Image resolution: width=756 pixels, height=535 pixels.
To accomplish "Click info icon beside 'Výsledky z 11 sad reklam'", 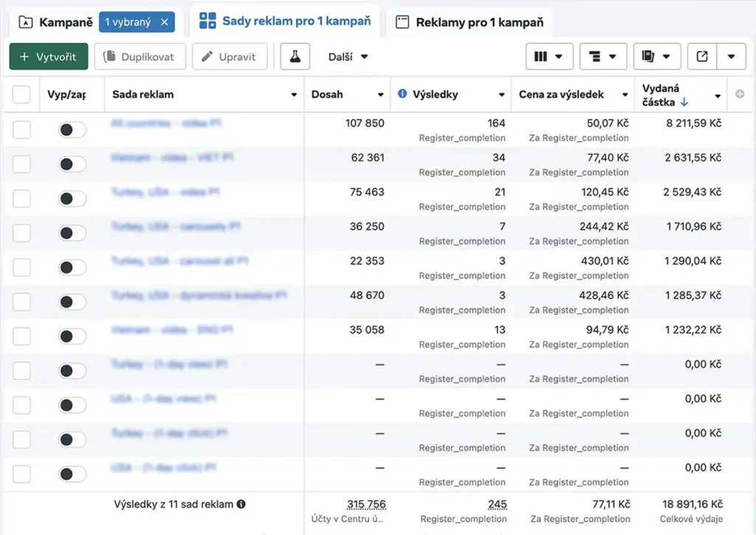I will tap(241, 504).
